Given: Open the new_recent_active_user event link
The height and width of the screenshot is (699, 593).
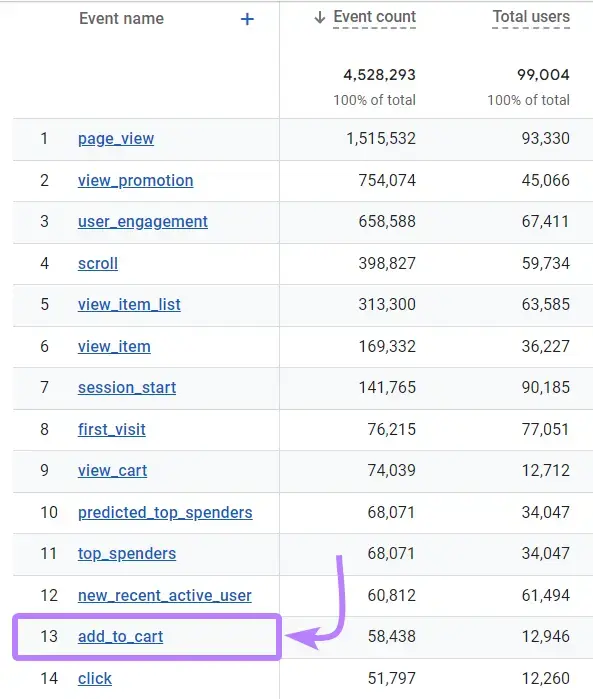Looking at the screenshot, I should (165, 595).
